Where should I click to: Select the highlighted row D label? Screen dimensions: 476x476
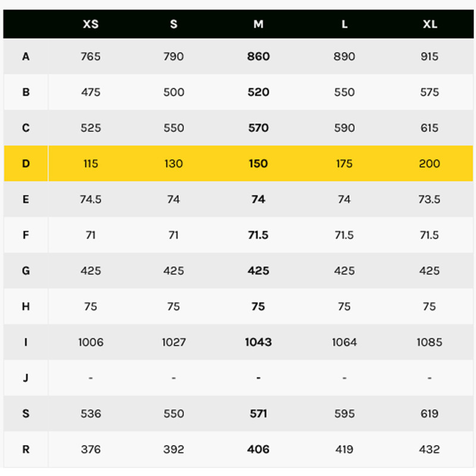pos(26,164)
